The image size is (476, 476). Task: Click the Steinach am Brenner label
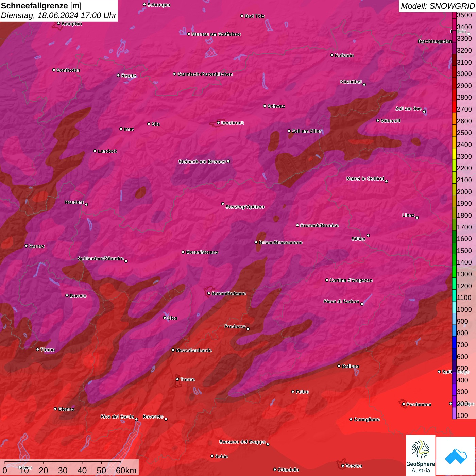[x=202, y=161]
